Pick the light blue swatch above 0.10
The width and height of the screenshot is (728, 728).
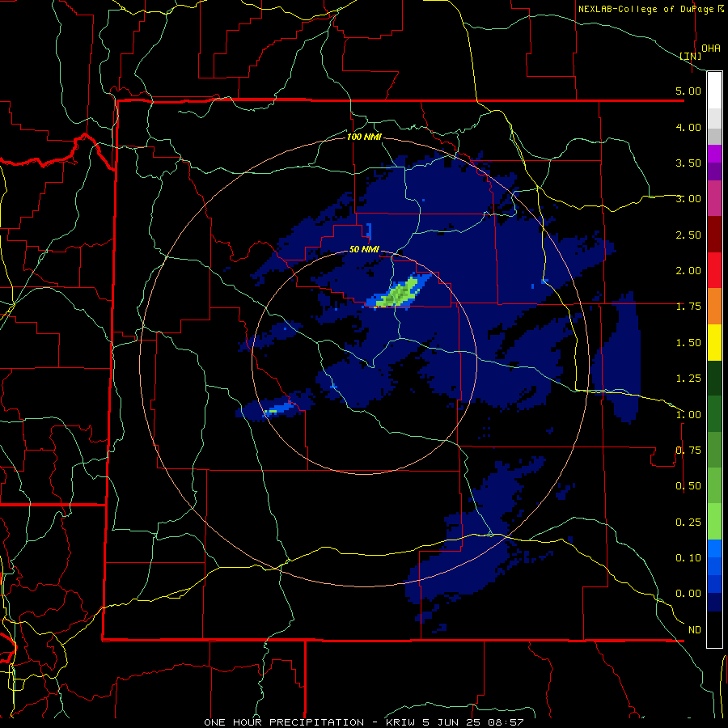pyautogui.click(x=714, y=548)
